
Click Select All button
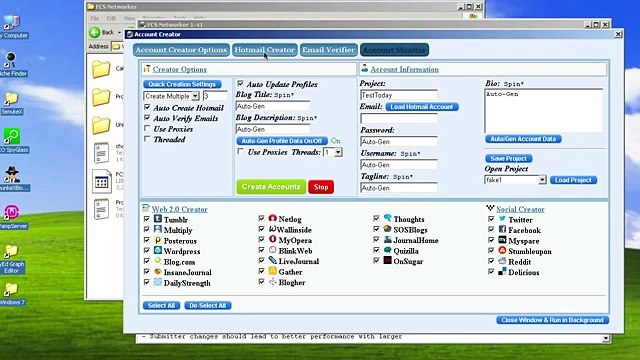pos(161,305)
